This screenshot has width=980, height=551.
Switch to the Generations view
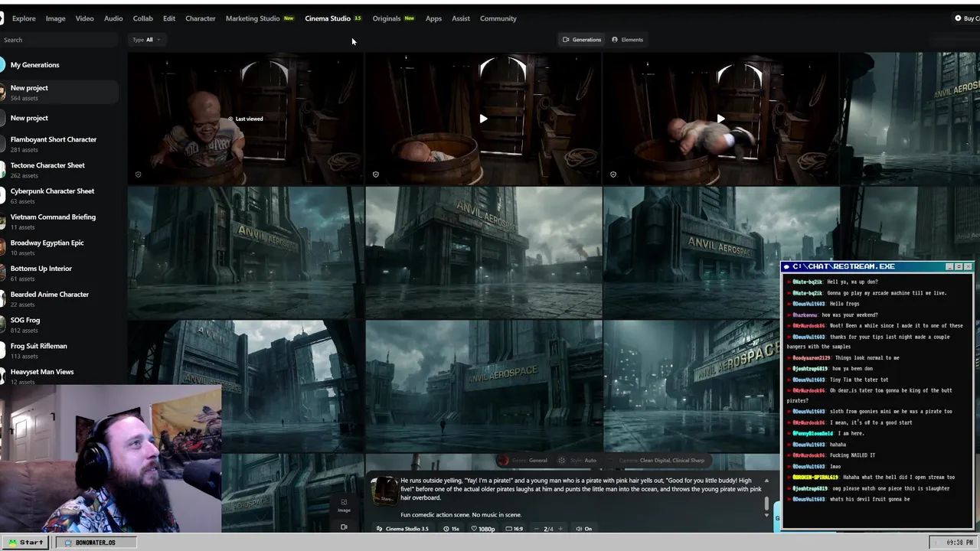582,40
